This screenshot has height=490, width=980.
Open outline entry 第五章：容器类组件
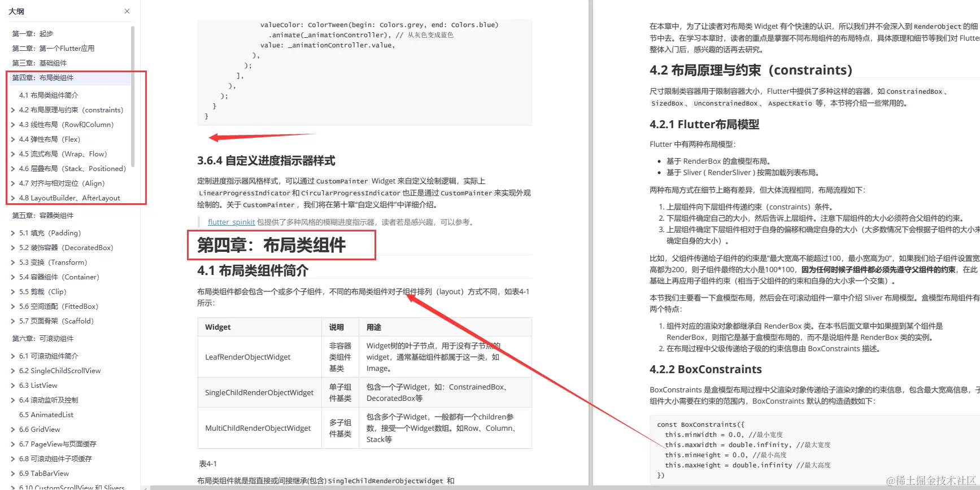pyautogui.click(x=43, y=215)
